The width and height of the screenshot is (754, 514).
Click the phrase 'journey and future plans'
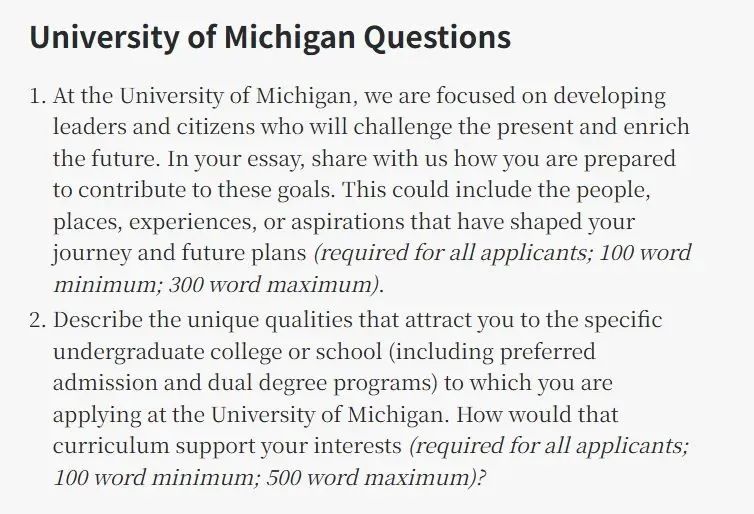coord(179,254)
